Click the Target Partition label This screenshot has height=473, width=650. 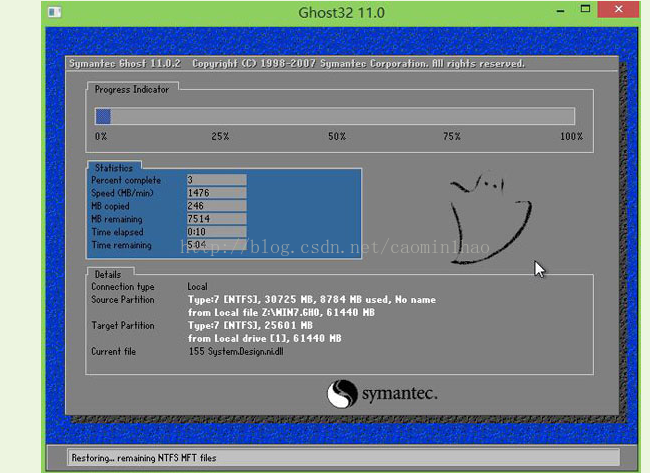123,325
